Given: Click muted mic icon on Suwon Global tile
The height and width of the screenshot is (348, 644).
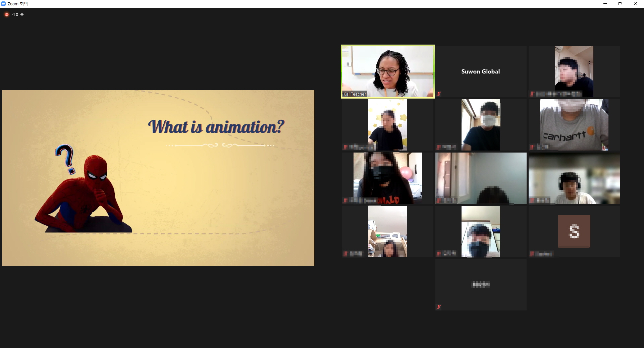Looking at the screenshot, I should 438,94.
